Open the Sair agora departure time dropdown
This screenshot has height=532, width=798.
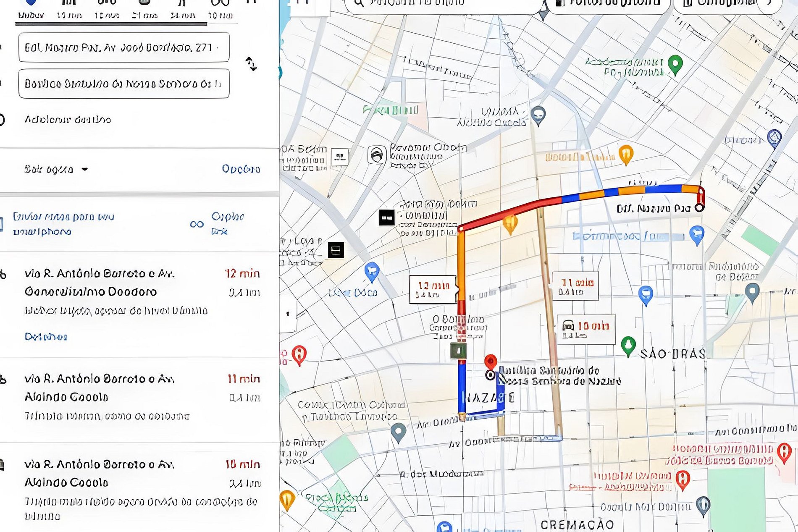point(56,169)
